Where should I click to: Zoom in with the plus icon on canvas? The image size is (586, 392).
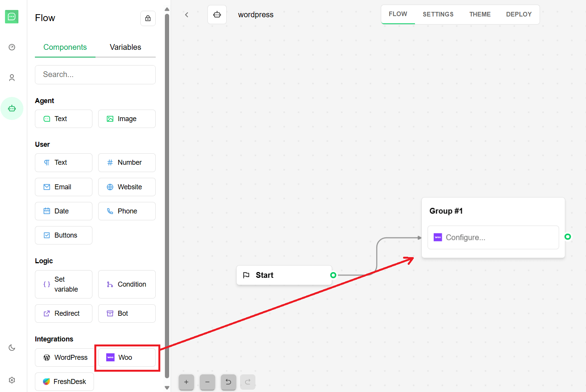tap(186, 382)
